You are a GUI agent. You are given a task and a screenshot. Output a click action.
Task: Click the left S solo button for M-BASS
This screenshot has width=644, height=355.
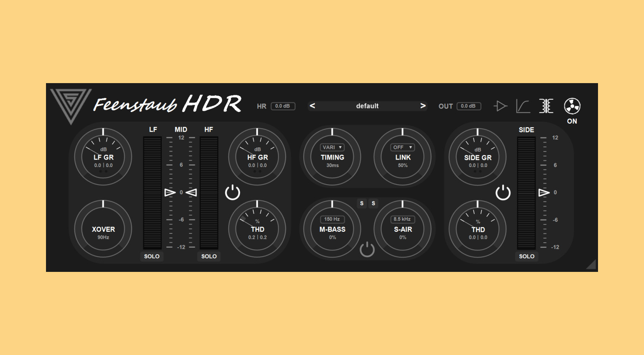pyautogui.click(x=362, y=203)
